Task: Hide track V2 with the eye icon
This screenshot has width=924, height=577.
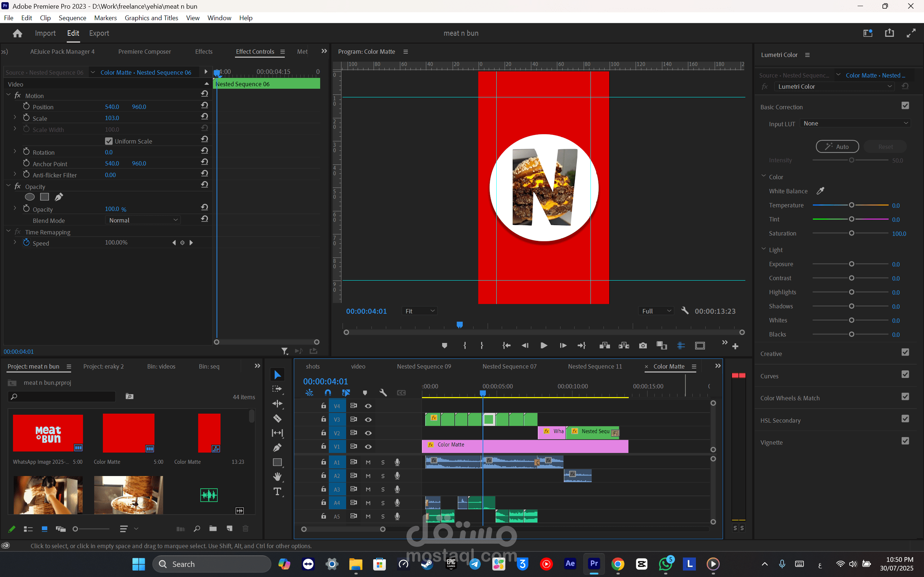Action: pos(368,433)
